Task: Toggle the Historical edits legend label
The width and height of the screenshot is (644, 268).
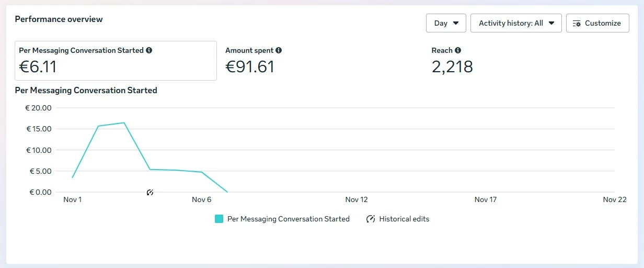Action: [404, 219]
